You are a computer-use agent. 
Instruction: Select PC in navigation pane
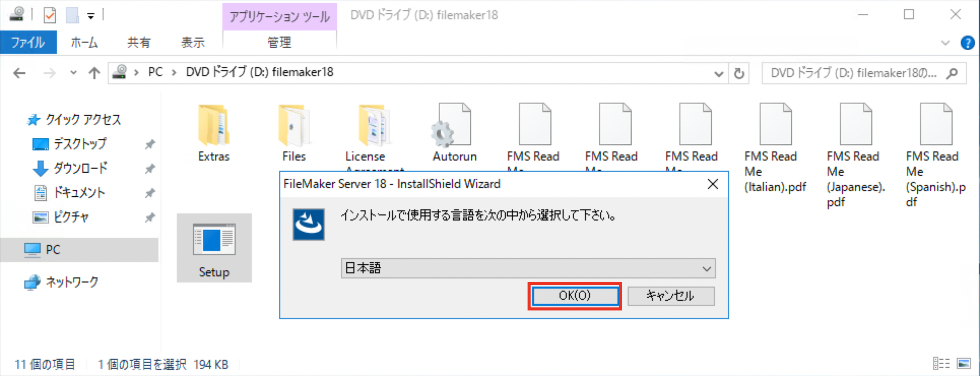click(79, 249)
